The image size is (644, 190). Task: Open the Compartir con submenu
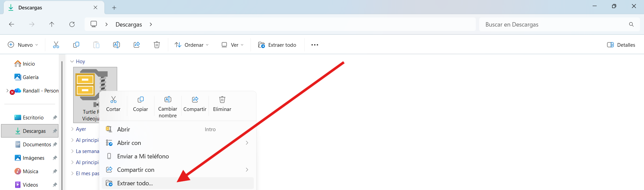point(178,170)
